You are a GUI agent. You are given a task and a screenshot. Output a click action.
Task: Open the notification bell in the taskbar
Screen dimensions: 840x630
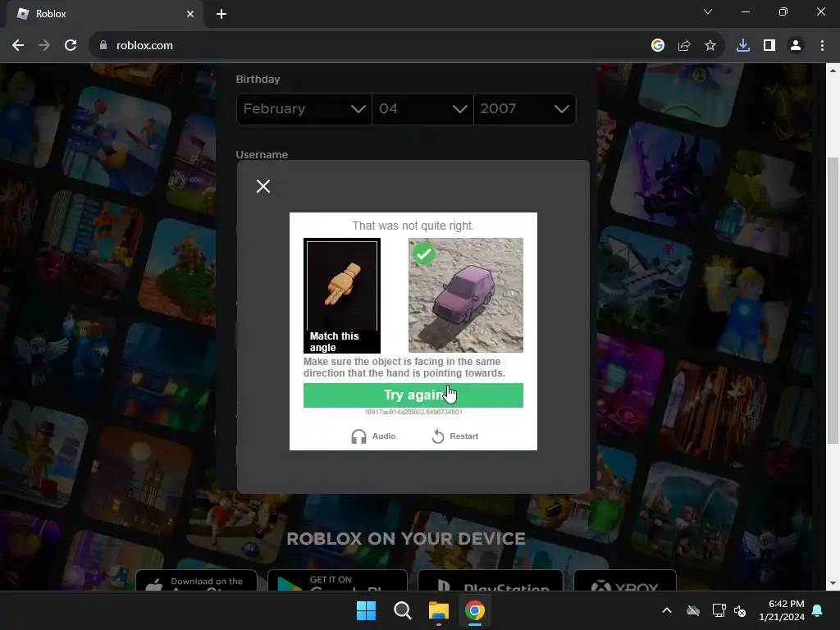click(818, 610)
